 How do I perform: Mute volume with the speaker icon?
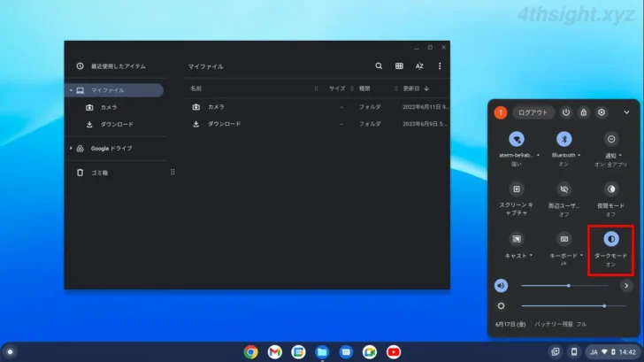501,286
